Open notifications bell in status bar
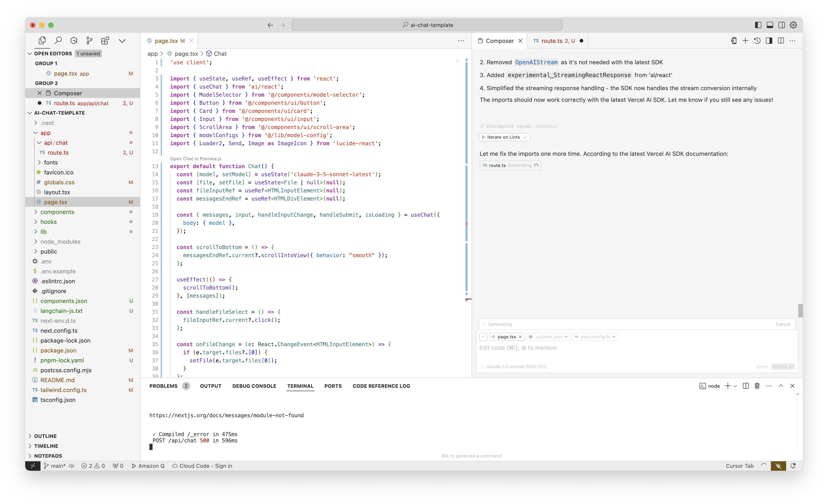 [x=793, y=466]
